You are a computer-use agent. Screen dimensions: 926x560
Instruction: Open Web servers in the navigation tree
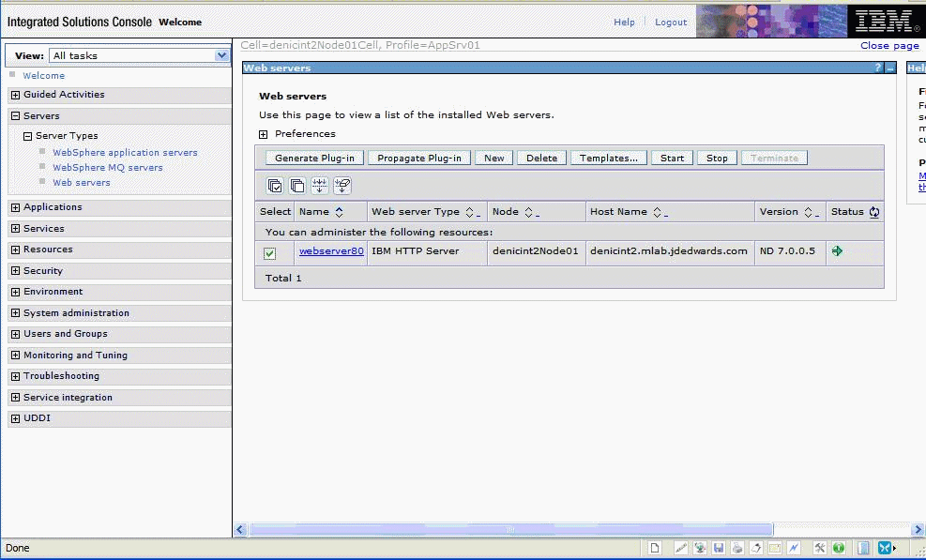[82, 183]
